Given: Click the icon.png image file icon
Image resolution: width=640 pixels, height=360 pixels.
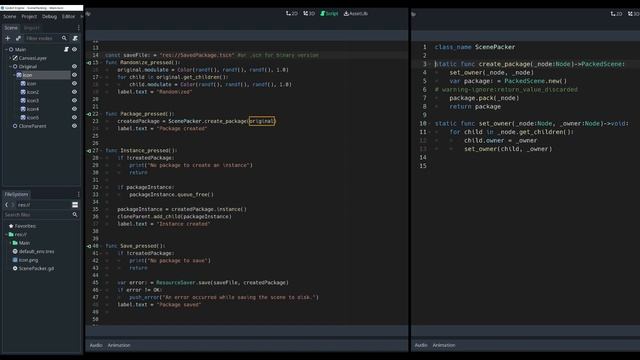Looking at the screenshot, I should pyautogui.click(x=15, y=260).
